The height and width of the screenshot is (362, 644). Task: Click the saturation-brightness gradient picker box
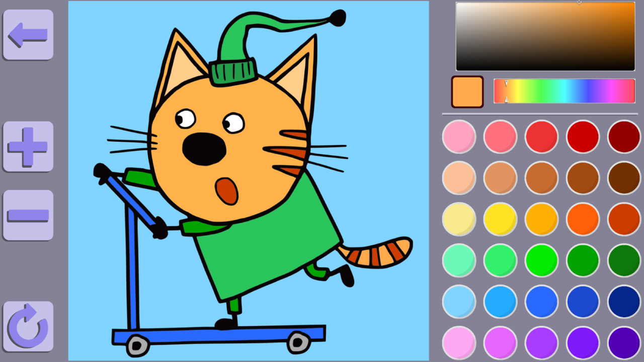pos(545,36)
